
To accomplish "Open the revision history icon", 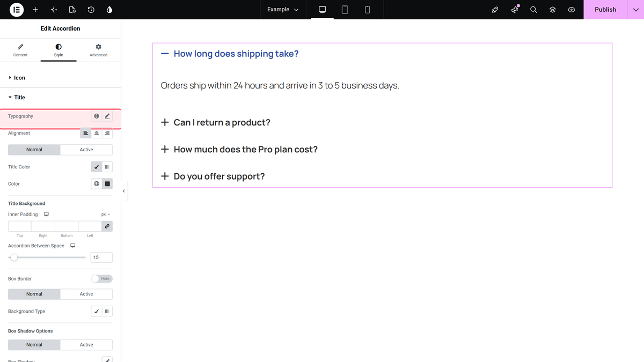I will click(91, 10).
